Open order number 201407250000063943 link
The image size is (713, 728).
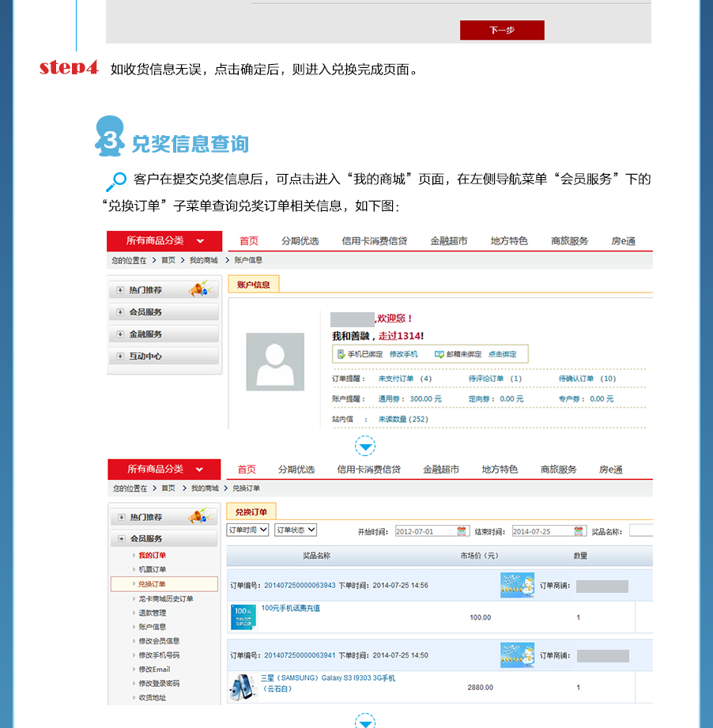tap(300, 586)
